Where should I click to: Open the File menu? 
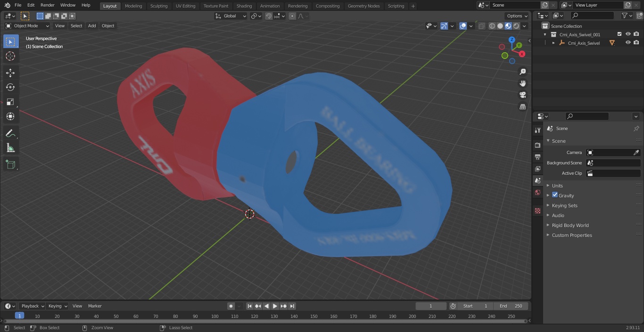18,5
